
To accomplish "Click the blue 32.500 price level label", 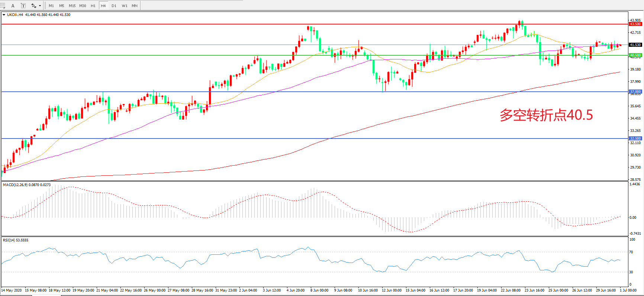I will pos(635,139).
